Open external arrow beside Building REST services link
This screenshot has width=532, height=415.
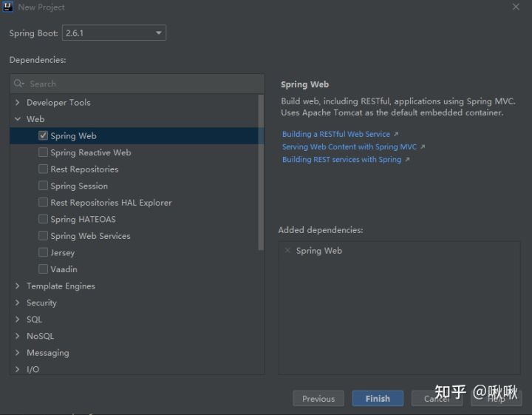pos(407,160)
